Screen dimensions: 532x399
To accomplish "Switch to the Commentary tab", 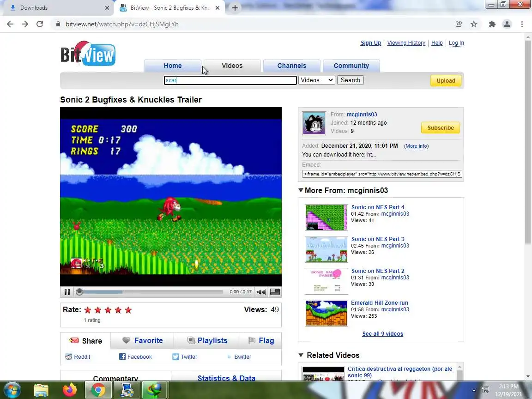I will pos(115,378).
